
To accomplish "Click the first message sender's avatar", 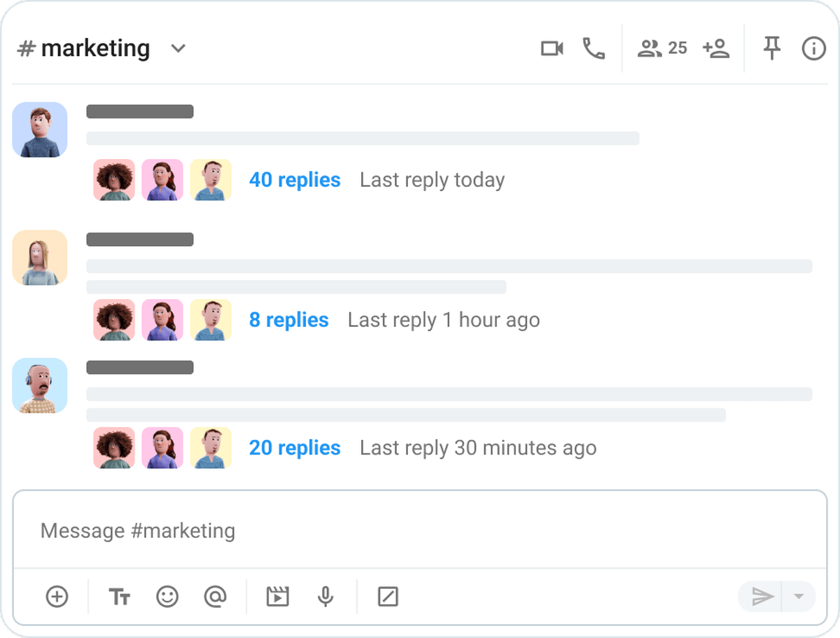I will [x=39, y=130].
